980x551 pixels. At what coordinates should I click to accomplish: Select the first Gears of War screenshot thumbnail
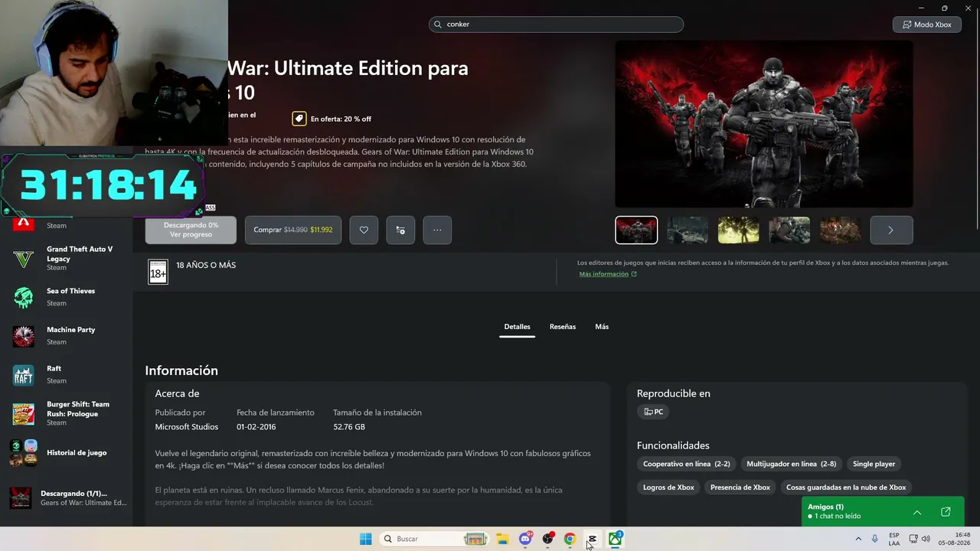pyautogui.click(x=636, y=230)
